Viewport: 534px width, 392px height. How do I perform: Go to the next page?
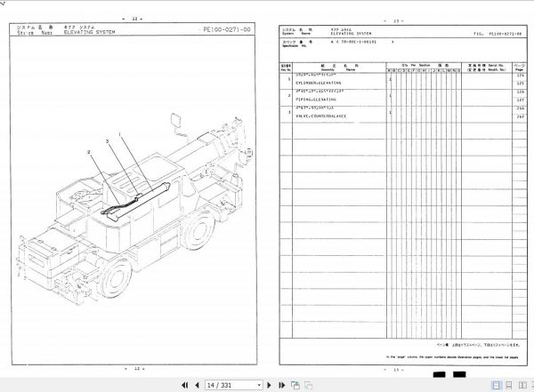click(x=270, y=385)
